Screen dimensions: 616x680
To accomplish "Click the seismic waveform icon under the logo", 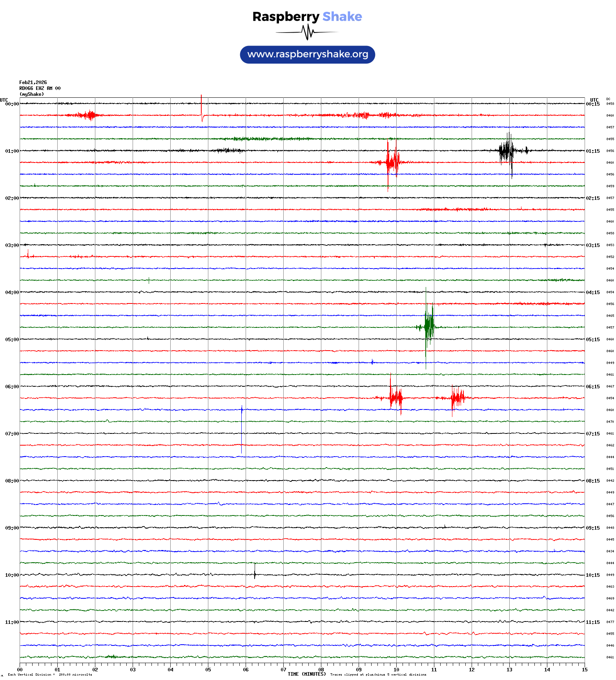I will point(307,32).
